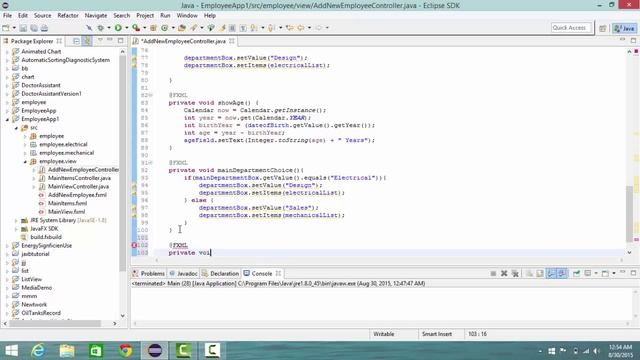Click the Save disk toolbar icon
The image size is (640, 360).
[23, 28]
